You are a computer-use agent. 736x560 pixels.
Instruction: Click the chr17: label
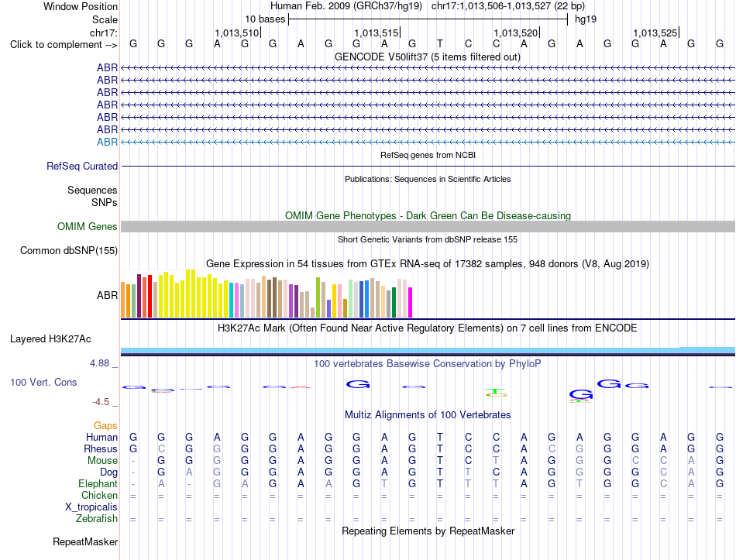click(104, 33)
